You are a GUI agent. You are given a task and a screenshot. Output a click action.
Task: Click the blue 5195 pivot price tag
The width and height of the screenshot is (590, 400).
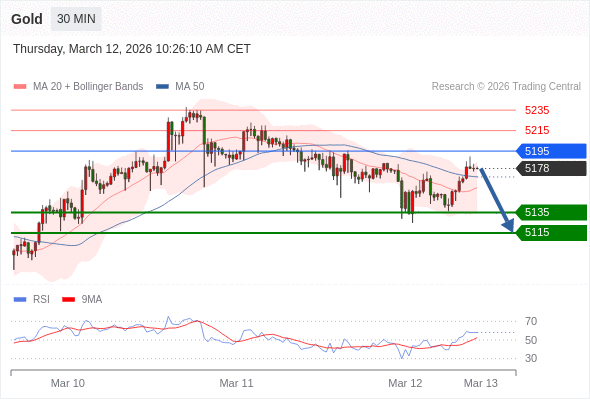click(551, 151)
